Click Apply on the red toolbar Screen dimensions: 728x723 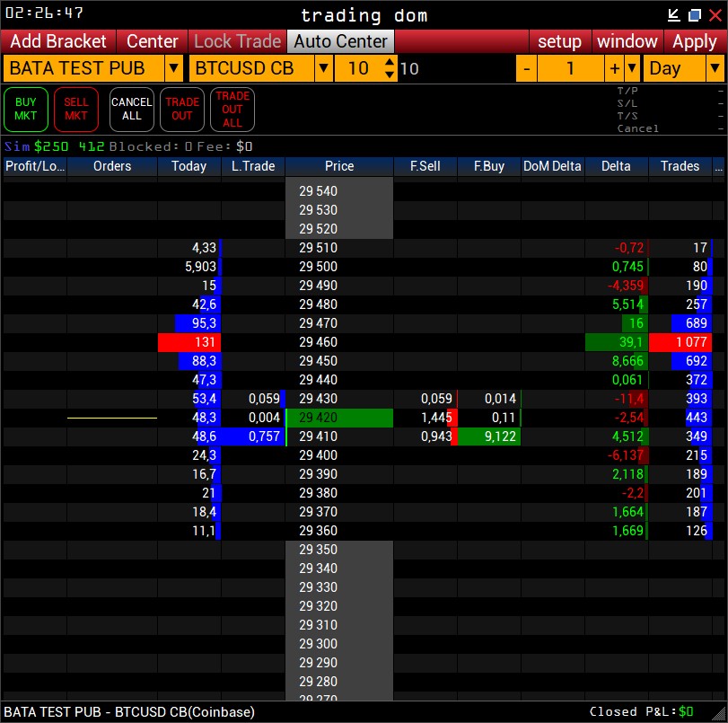[694, 41]
